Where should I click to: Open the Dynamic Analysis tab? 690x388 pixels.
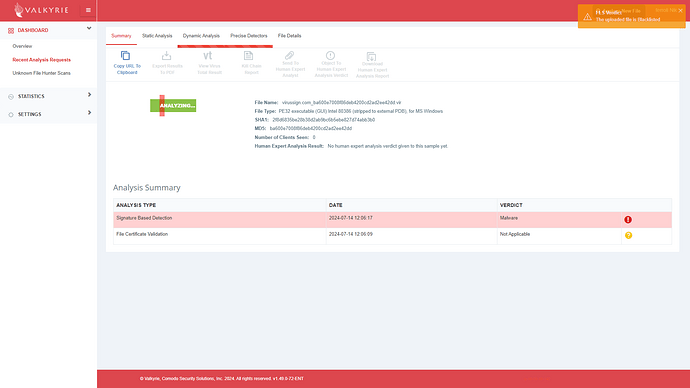[x=201, y=36]
